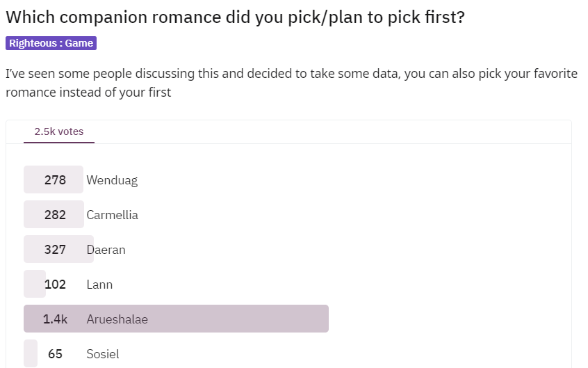Screen dimensions: 588x368
Task: Click empty space right of the votes tab
Action: coord(334,131)
